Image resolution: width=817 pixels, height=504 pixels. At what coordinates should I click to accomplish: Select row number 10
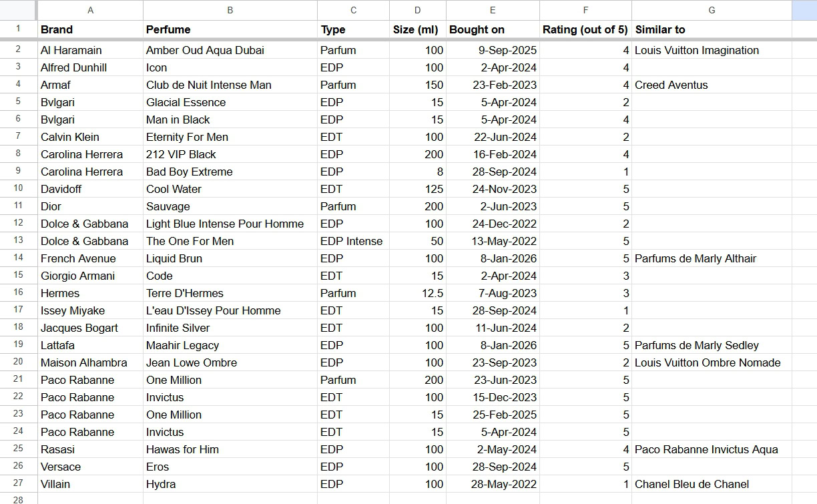pyautogui.click(x=18, y=189)
